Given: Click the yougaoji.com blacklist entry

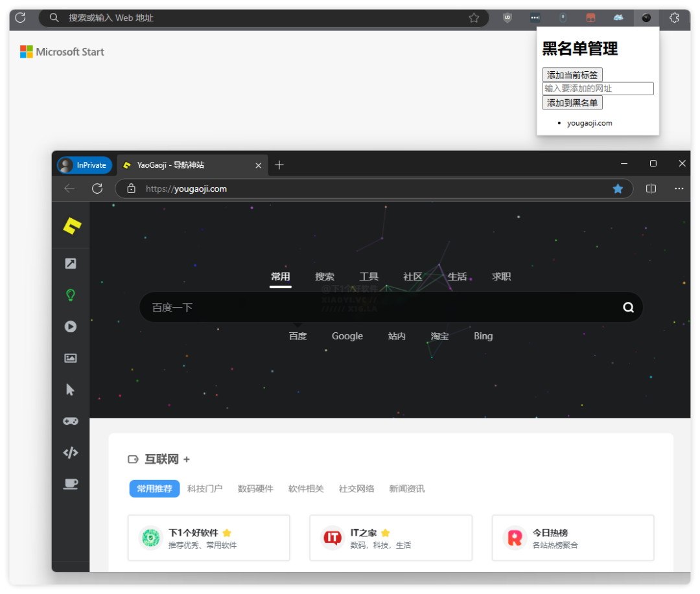Looking at the screenshot, I should (589, 122).
